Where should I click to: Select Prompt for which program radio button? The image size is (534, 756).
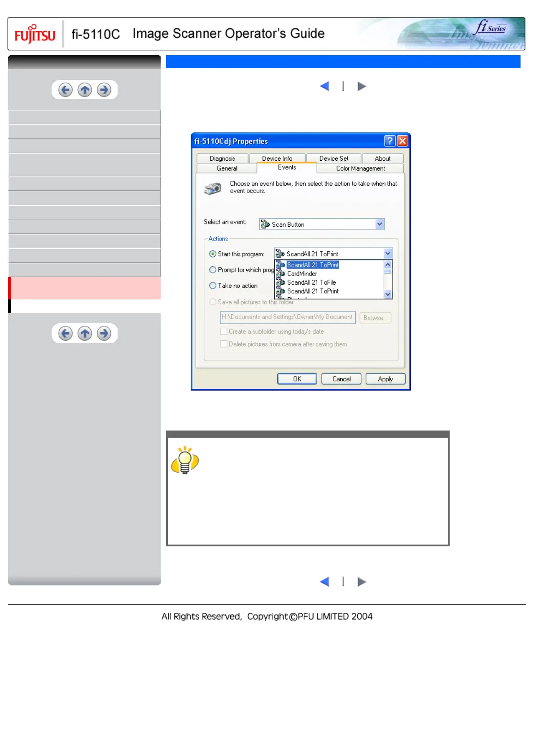[213, 270]
